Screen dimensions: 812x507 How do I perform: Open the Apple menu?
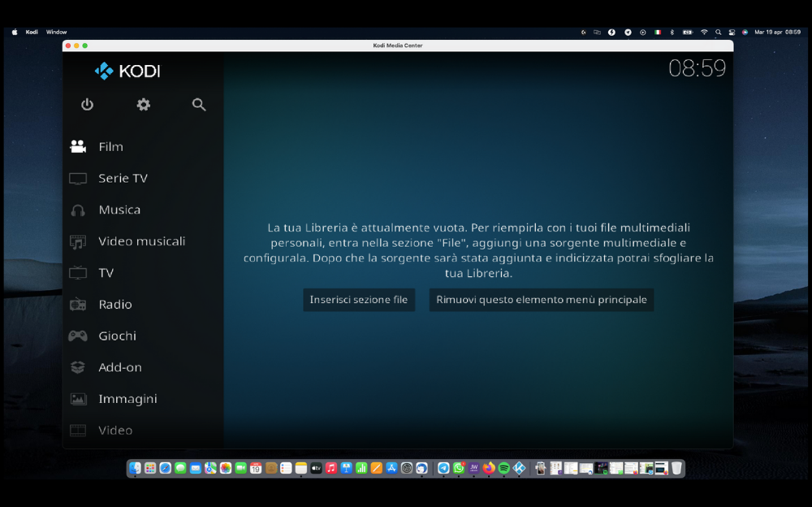click(x=15, y=32)
